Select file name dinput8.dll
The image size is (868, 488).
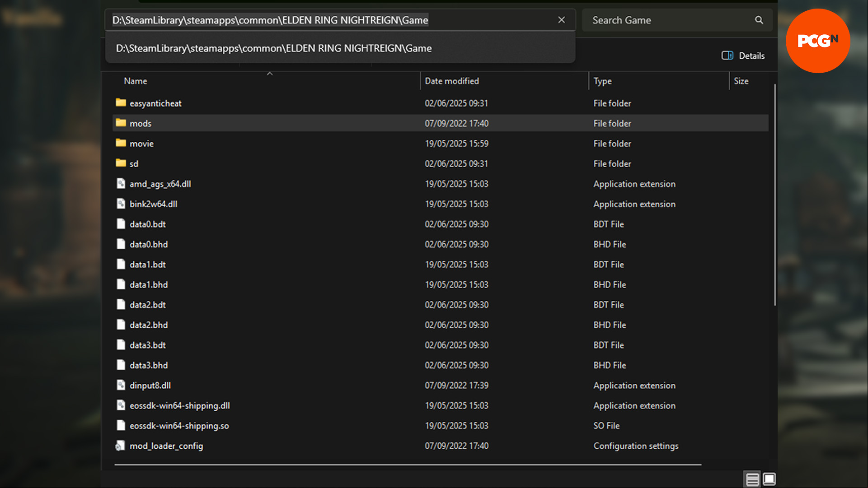coord(150,386)
